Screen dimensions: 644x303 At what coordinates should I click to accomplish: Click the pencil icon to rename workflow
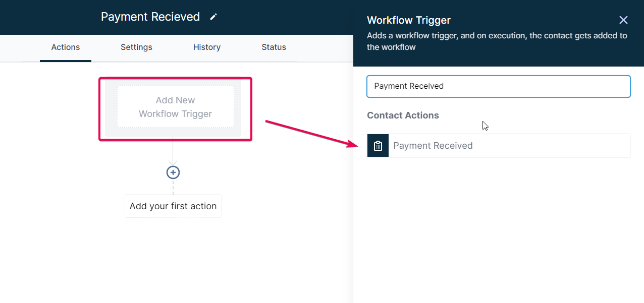(213, 17)
